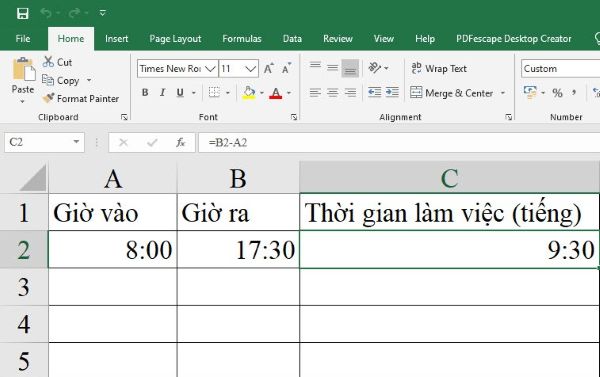Expand the Name Box dropdown arrow
This screenshot has width=600, height=377.
click(x=76, y=142)
